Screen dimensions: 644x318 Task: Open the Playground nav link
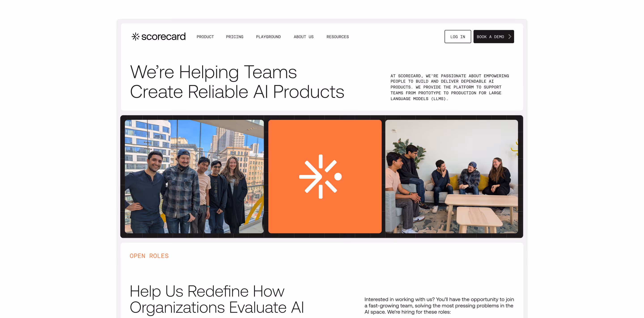click(268, 37)
